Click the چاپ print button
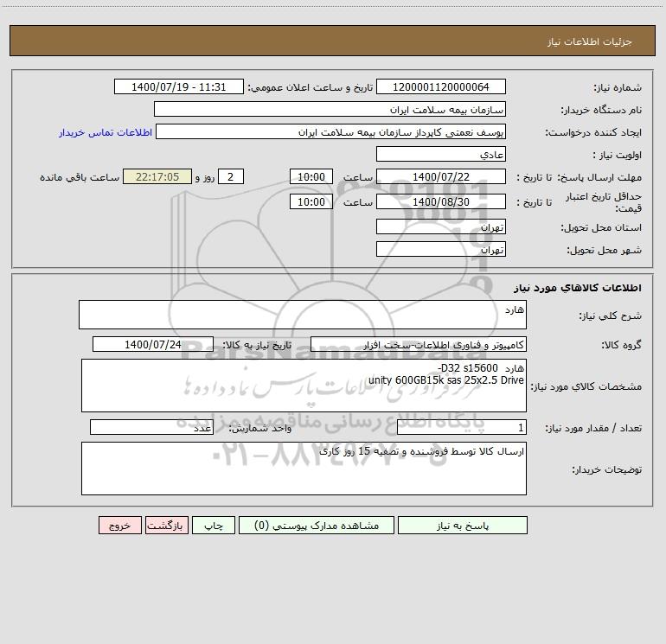666x644 pixels. [x=214, y=525]
